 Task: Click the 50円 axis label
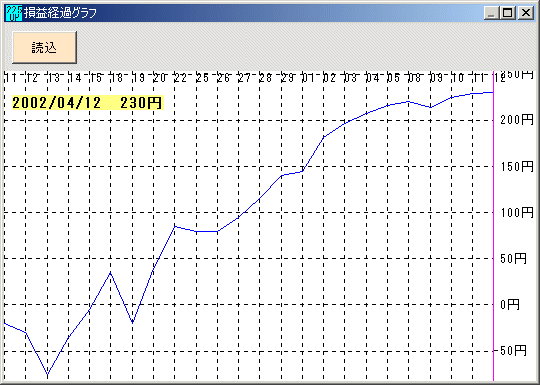tap(513, 259)
